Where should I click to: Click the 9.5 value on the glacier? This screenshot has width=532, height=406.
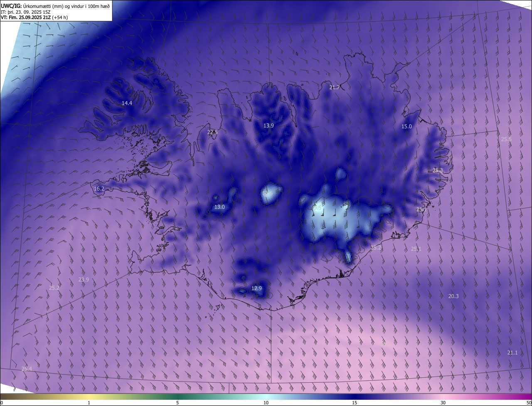pos(318,209)
